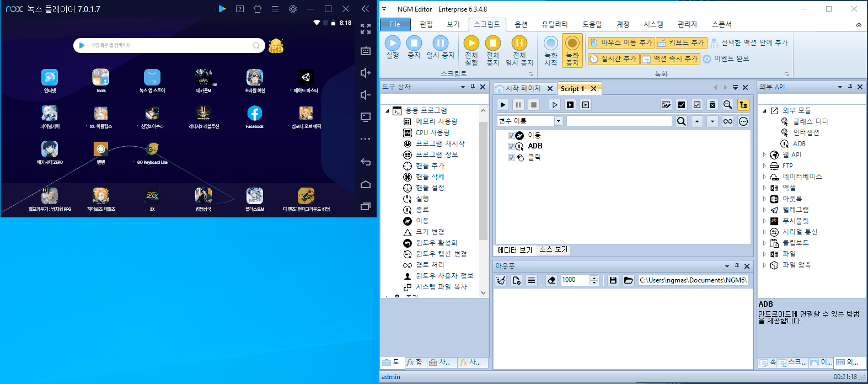Open the 보기 ribbon tab

coord(453,24)
